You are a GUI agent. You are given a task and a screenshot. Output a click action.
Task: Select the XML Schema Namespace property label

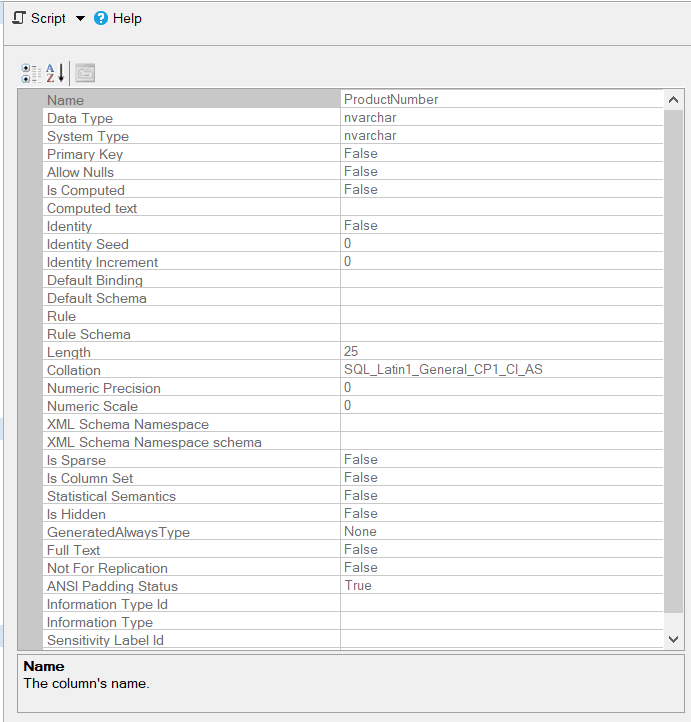click(128, 424)
